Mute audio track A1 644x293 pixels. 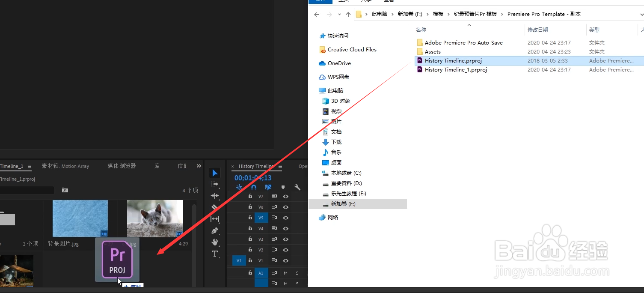(285, 273)
